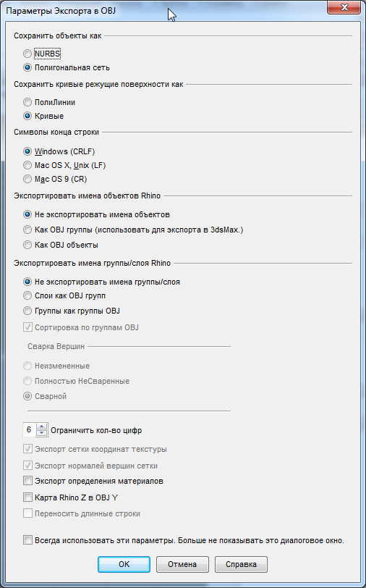The height and width of the screenshot is (588, 366).
Task: Confirm export with the OK button
Action: [124, 564]
